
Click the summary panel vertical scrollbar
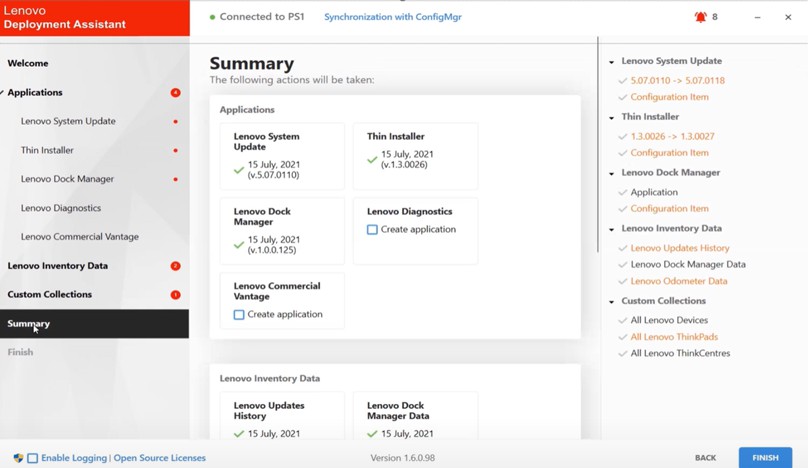point(598,144)
